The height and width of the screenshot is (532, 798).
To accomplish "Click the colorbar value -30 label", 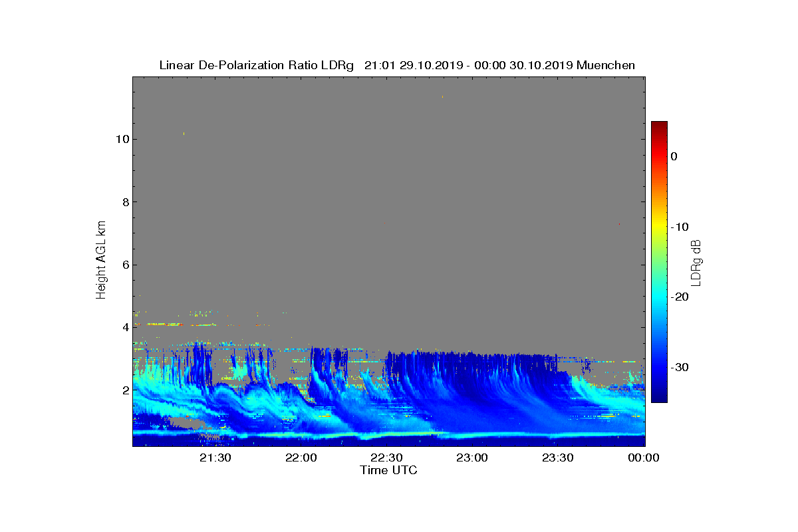I will pyautogui.click(x=679, y=367).
